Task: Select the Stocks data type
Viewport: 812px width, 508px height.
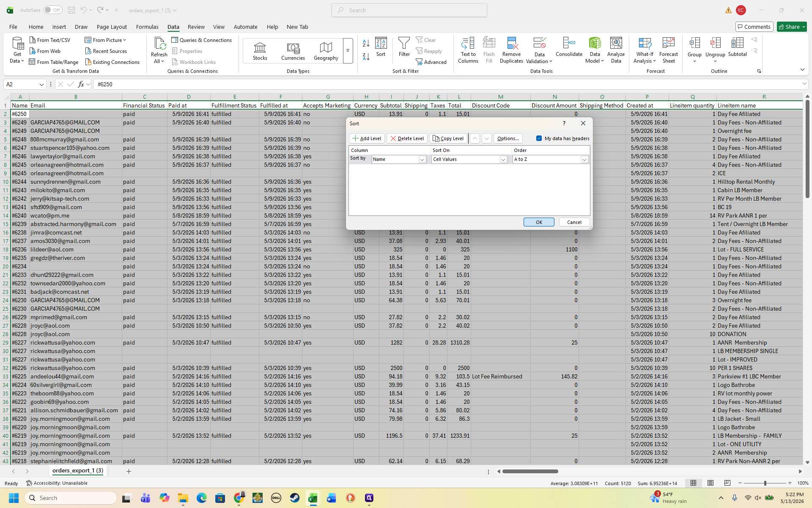Action: click(x=260, y=51)
